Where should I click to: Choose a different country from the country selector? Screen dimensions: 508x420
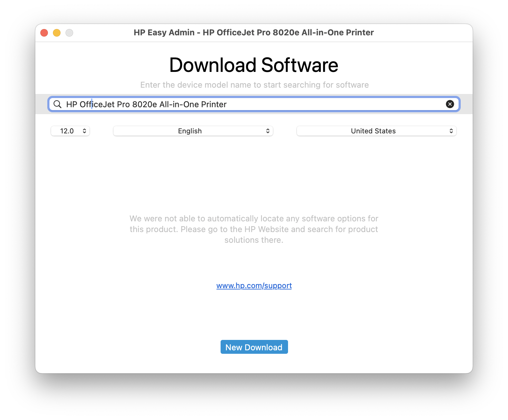376,131
